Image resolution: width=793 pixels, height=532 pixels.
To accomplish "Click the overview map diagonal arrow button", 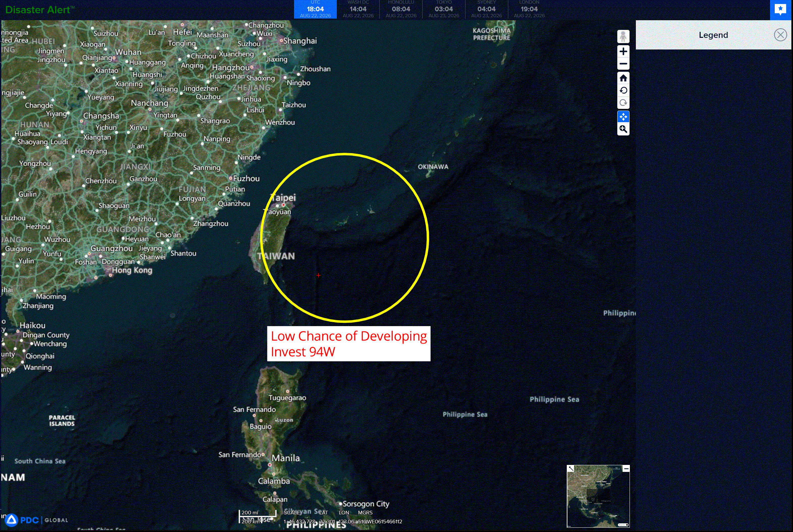I will tap(571, 469).
